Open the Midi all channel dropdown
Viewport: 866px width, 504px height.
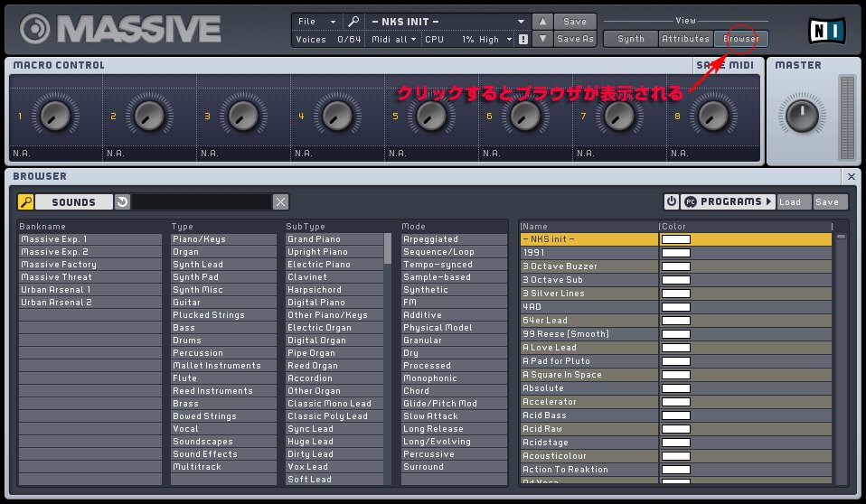coord(394,39)
